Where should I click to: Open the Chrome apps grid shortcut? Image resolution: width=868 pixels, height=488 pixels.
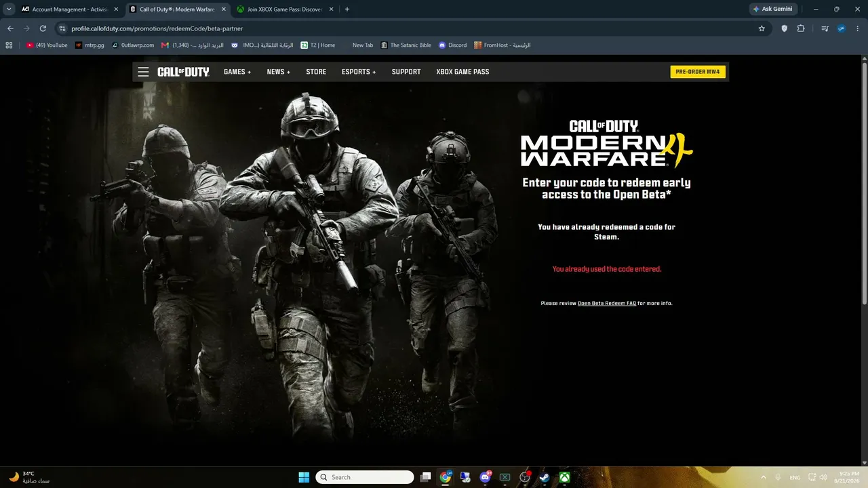[x=9, y=45]
